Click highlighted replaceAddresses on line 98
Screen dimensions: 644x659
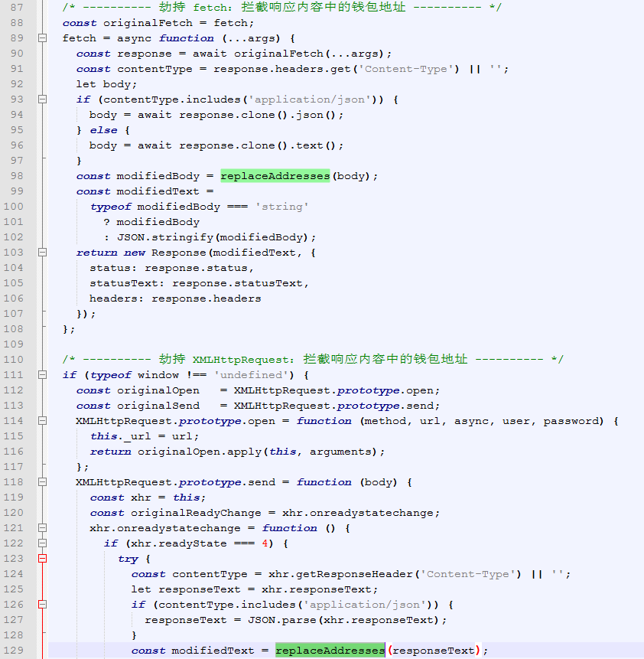[275, 176]
